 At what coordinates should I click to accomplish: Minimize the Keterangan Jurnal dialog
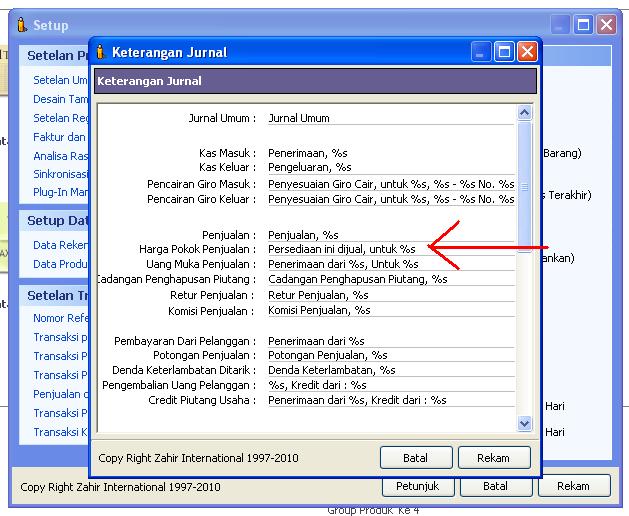click(481, 52)
